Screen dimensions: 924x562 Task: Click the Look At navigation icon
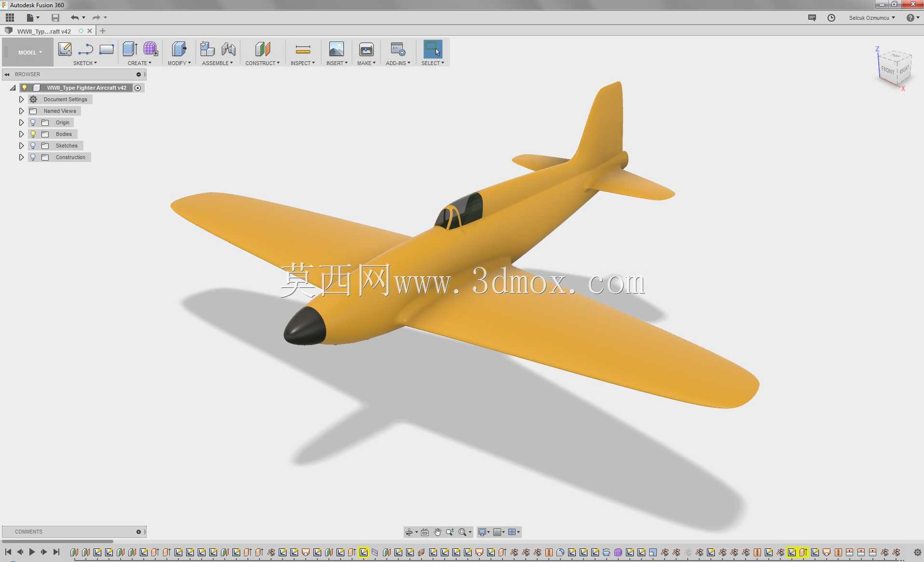(x=425, y=532)
